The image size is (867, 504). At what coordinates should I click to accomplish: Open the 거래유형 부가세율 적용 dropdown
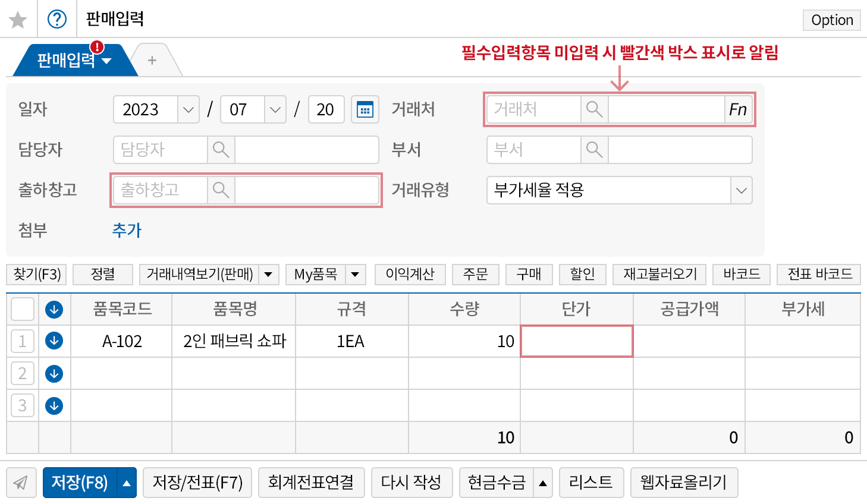coord(741,190)
